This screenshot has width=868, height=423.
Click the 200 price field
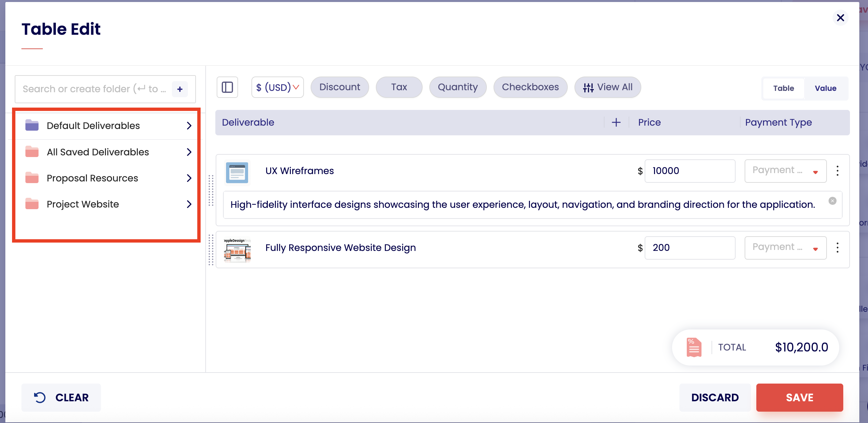pyautogui.click(x=690, y=248)
